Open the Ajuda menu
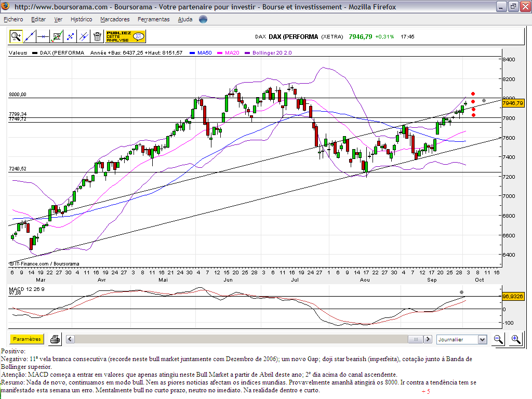The height and width of the screenshot is (399, 532). (185, 19)
